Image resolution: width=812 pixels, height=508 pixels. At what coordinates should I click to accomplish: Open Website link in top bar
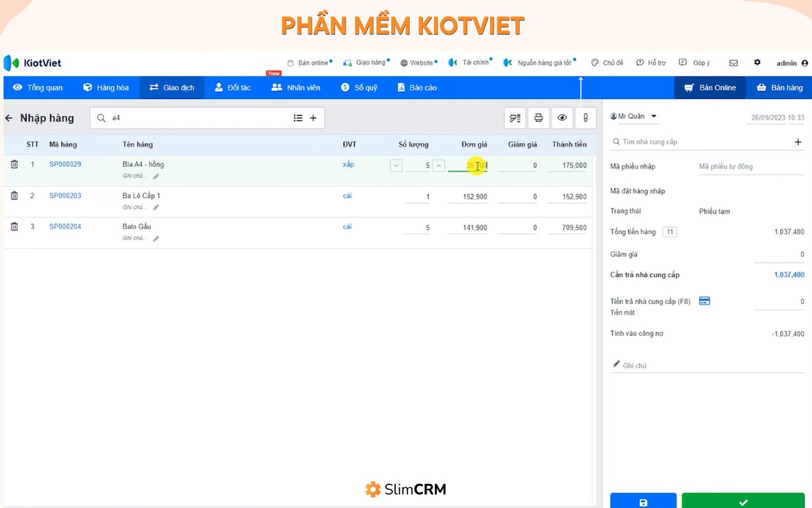tap(419, 63)
